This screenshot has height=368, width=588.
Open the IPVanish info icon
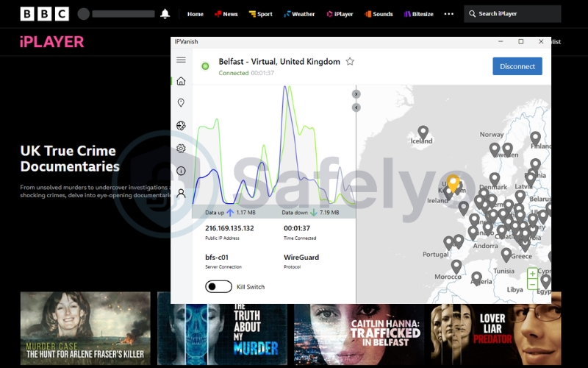pos(181,171)
